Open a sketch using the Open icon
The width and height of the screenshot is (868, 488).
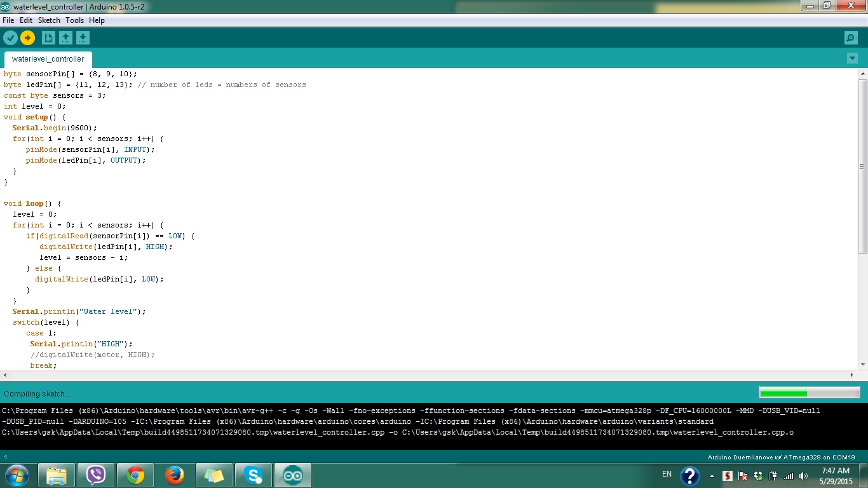[65, 38]
